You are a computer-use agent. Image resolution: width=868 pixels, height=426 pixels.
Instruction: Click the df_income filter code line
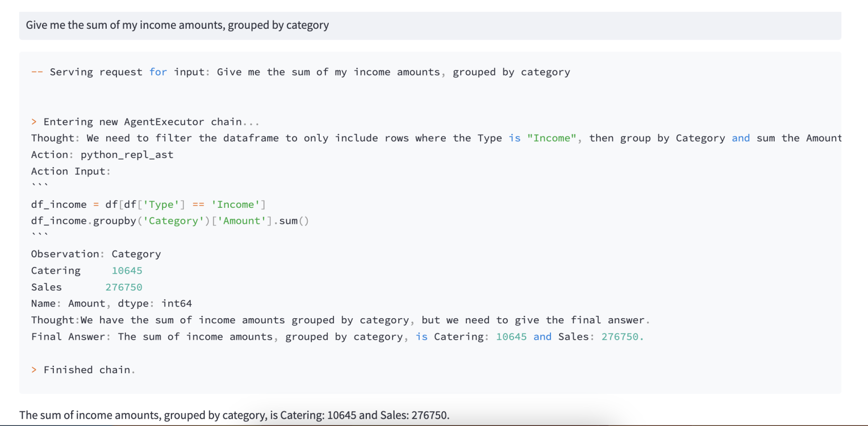click(x=148, y=205)
